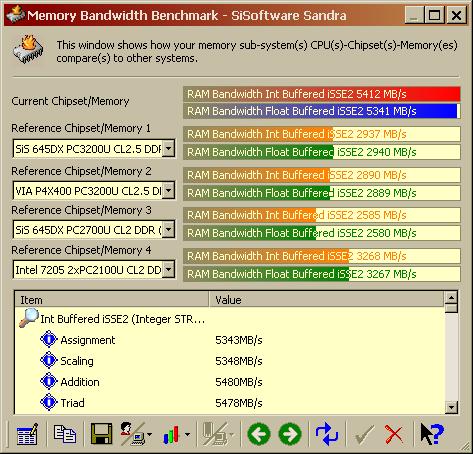
Task: Click the 5343MB/s value
Action: (x=239, y=340)
